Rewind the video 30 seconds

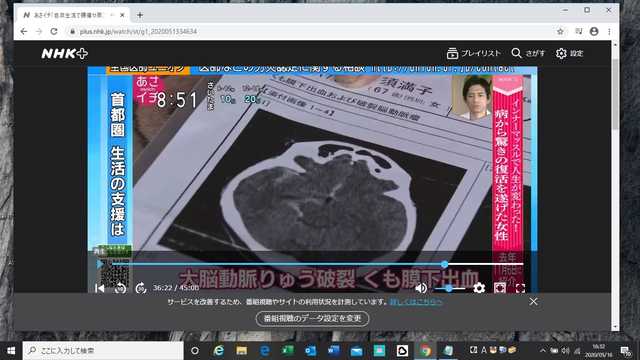click(x=120, y=288)
